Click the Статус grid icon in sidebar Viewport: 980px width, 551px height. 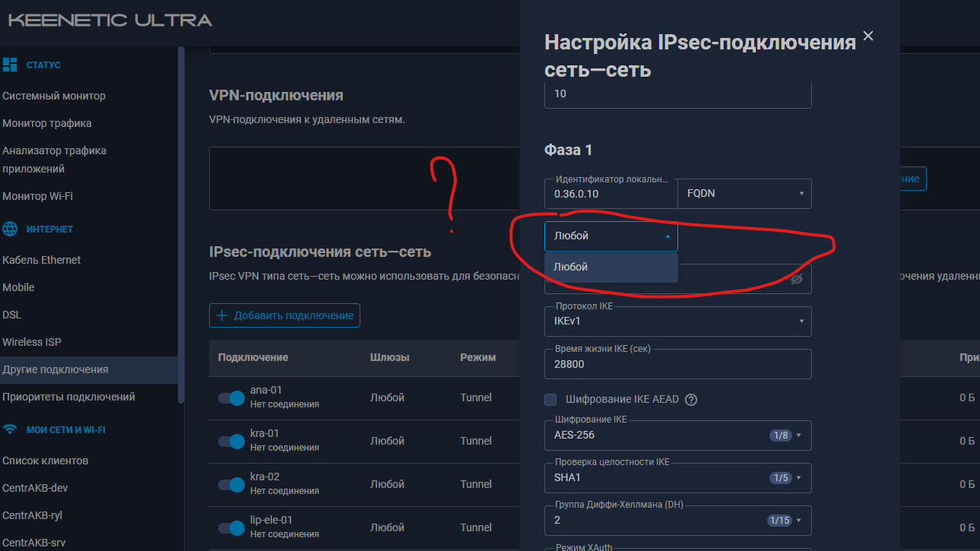pos(10,65)
